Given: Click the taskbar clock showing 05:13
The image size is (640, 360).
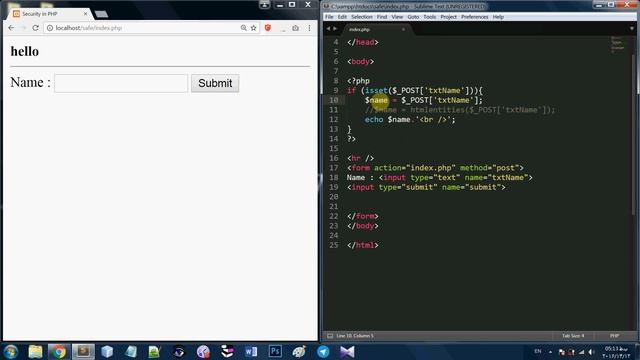Looking at the screenshot, I should [x=616, y=352].
